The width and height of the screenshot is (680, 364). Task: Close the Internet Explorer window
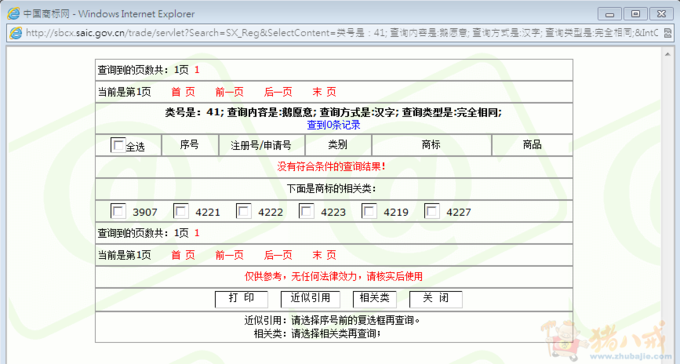[661, 14]
